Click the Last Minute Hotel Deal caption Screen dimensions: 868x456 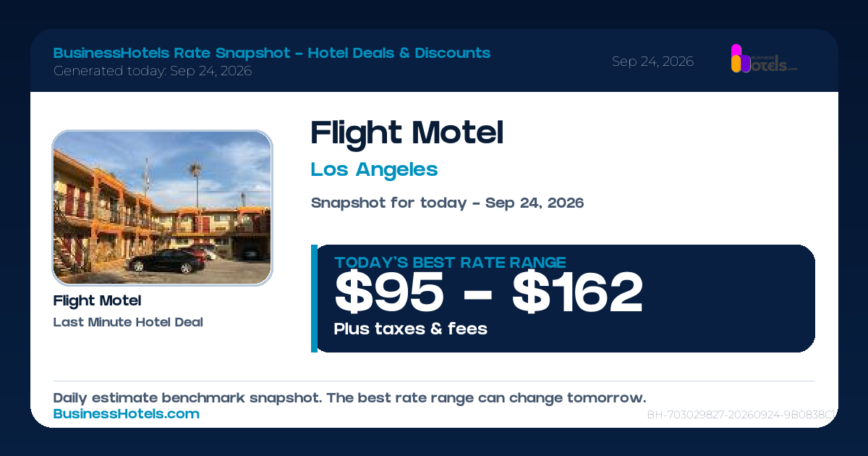point(128,322)
